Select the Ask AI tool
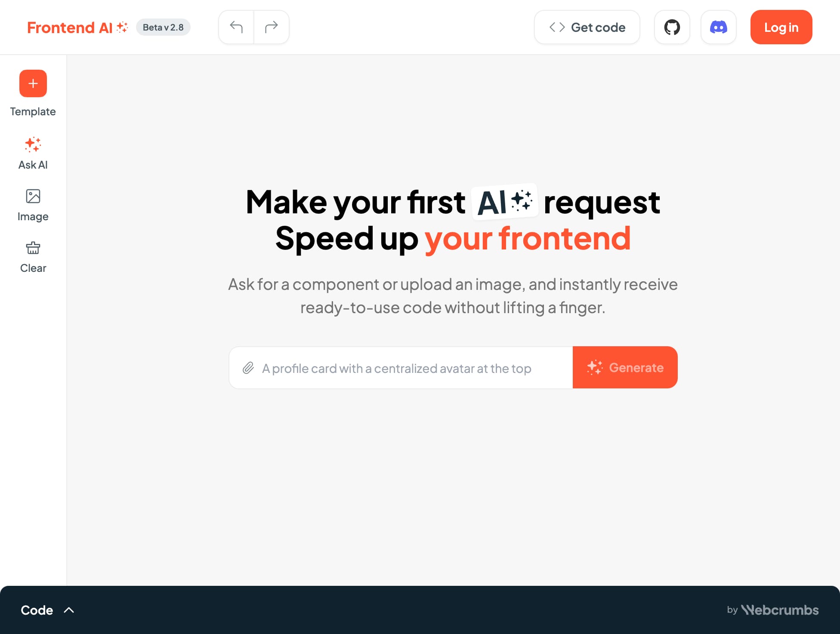840x634 pixels. click(33, 152)
